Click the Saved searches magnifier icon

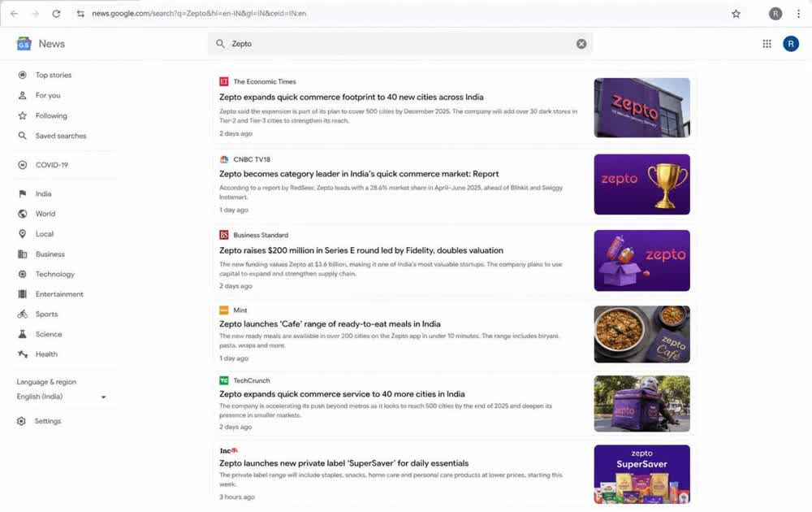pos(22,136)
